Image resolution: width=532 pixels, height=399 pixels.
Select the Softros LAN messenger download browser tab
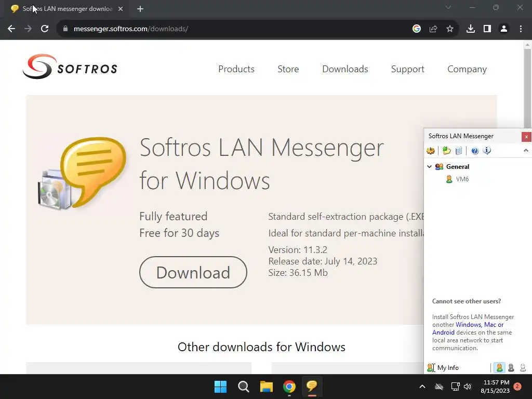pos(66,9)
